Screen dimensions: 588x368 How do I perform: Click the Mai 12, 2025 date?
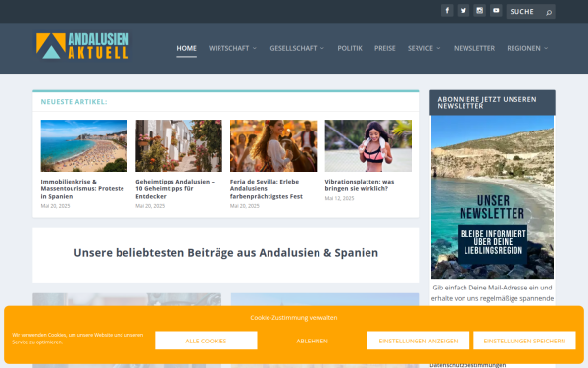339,198
